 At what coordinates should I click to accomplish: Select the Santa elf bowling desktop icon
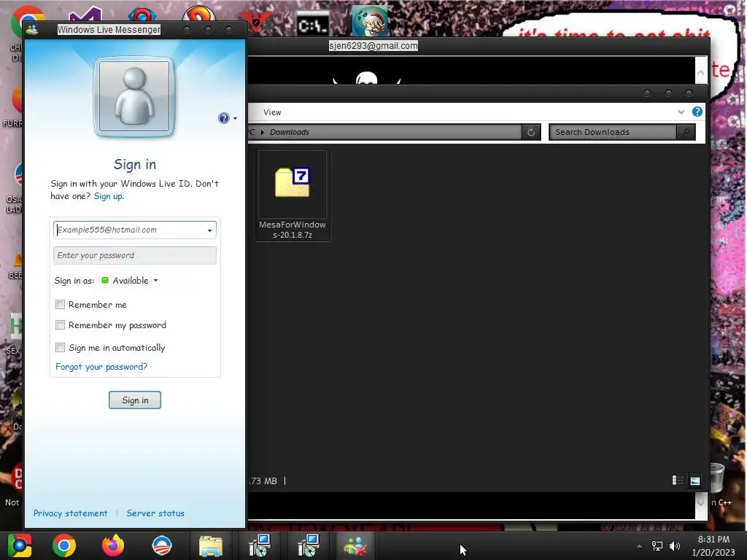(x=370, y=21)
